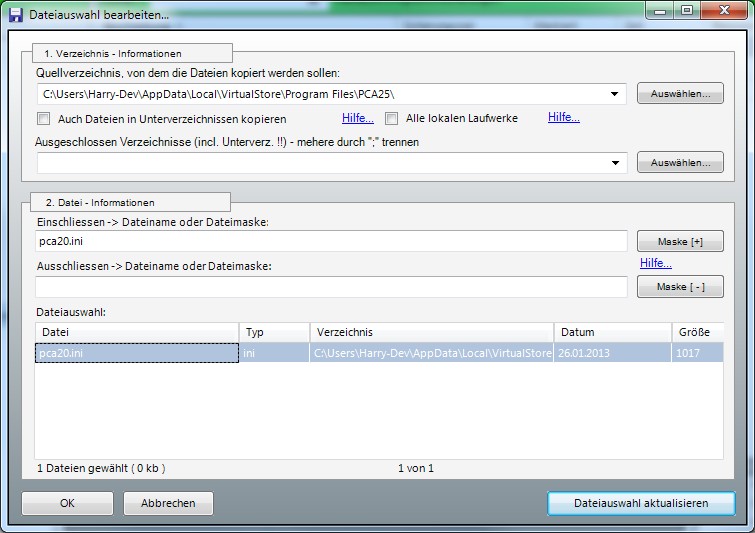Enable copying files in subdirectories checkbox
This screenshot has height=533, width=755.
click(x=44, y=119)
